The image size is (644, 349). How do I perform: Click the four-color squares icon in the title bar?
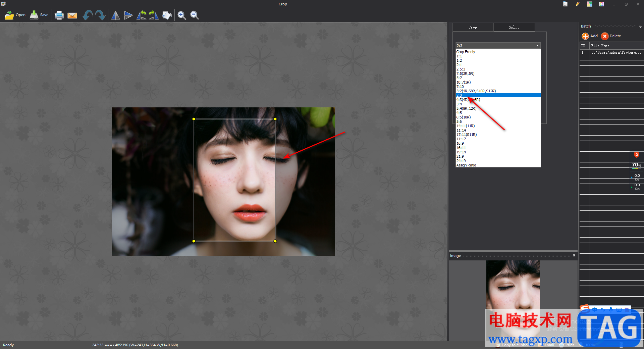589,4
